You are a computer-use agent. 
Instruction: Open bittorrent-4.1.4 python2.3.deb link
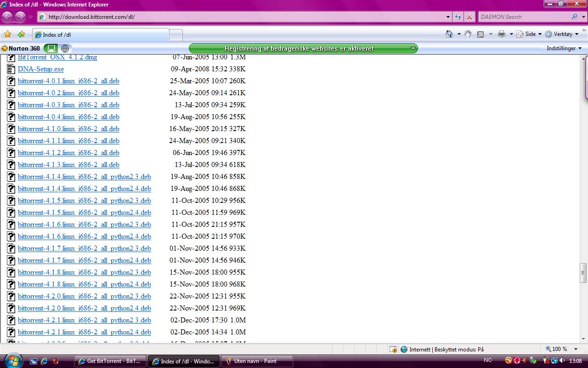[x=85, y=177]
